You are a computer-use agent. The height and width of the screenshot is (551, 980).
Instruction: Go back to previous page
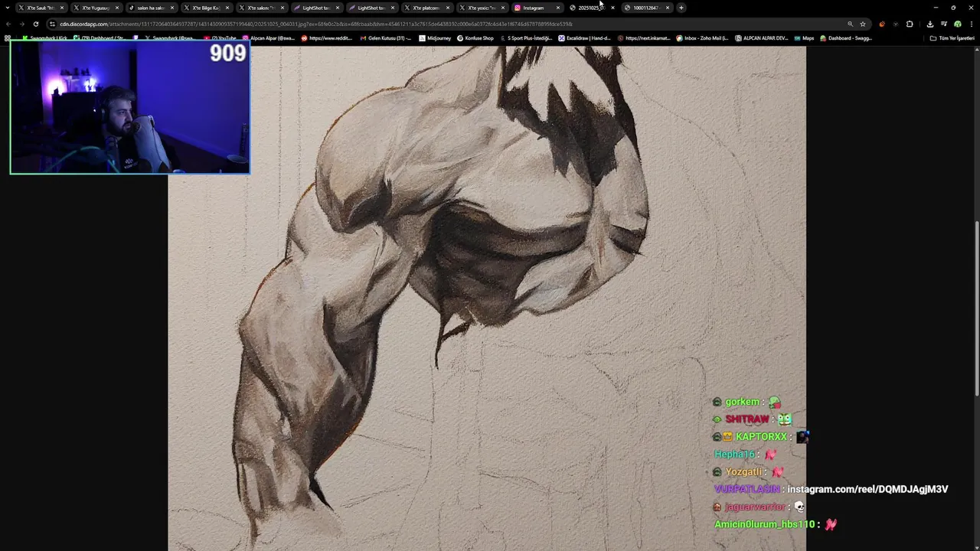pos(8,24)
